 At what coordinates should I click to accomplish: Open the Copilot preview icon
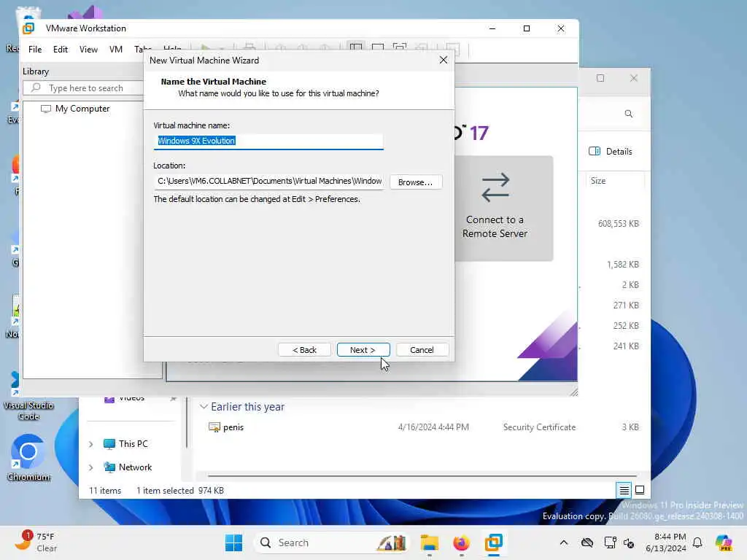click(x=724, y=542)
